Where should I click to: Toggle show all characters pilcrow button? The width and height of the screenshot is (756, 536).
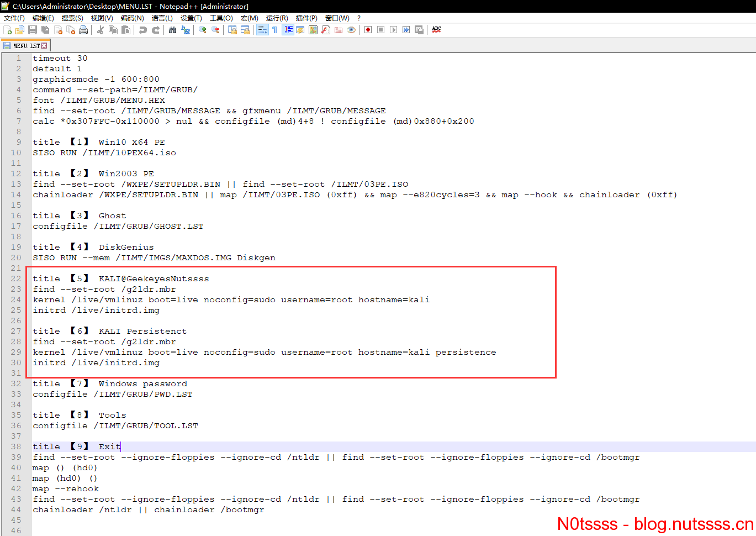[275, 30]
